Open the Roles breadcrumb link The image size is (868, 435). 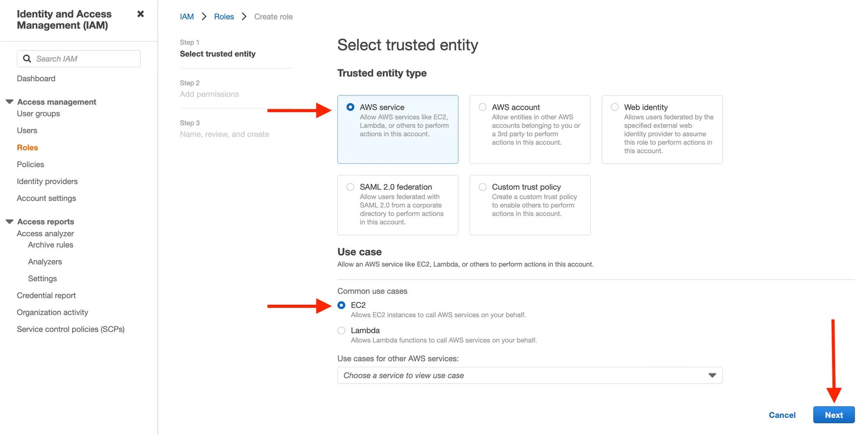click(224, 16)
